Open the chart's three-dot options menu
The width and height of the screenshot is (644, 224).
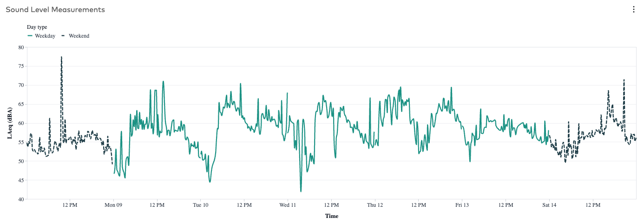point(633,9)
